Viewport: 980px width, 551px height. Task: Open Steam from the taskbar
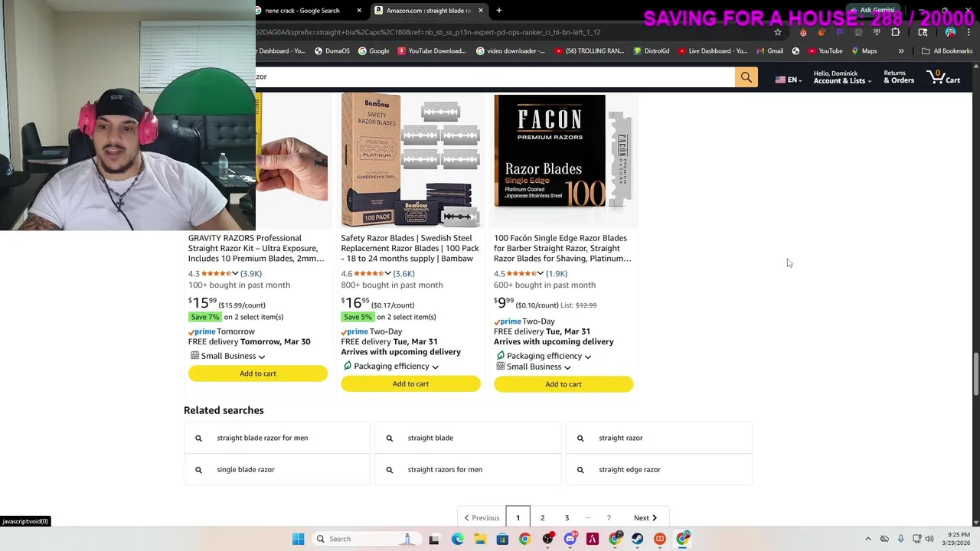tap(637, 539)
